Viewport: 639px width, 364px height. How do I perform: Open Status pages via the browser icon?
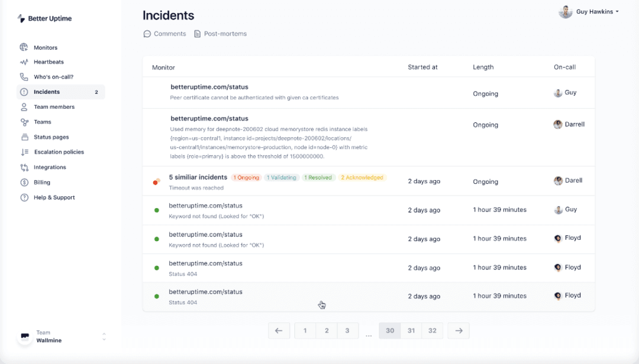tap(23, 136)
